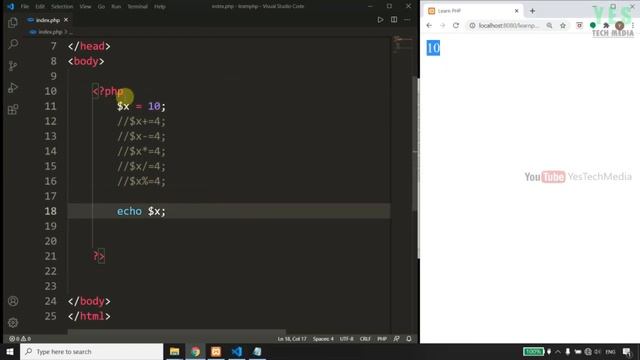The image size is (640, 360).
Task: Open the zoom magnifier in address bar
Action: [x=549, y=25]
